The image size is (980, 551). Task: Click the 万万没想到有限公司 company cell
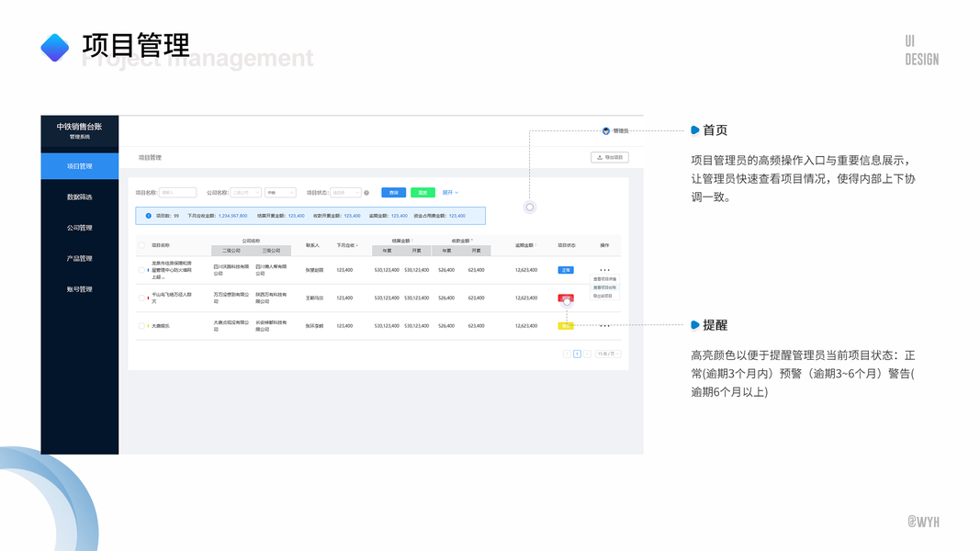(x=231, y=298)
